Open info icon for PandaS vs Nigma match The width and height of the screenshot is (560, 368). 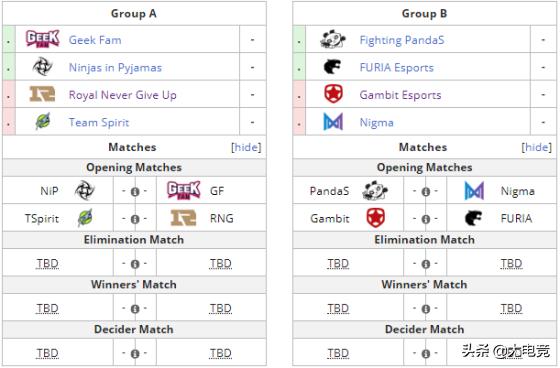pyautogui.click(x=425, y=192)
